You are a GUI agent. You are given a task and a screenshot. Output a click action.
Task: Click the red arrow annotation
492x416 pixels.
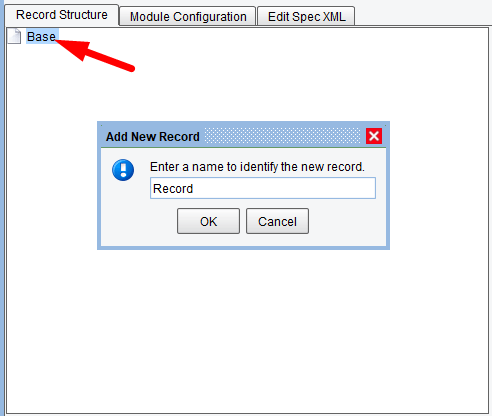pos(95,54)
